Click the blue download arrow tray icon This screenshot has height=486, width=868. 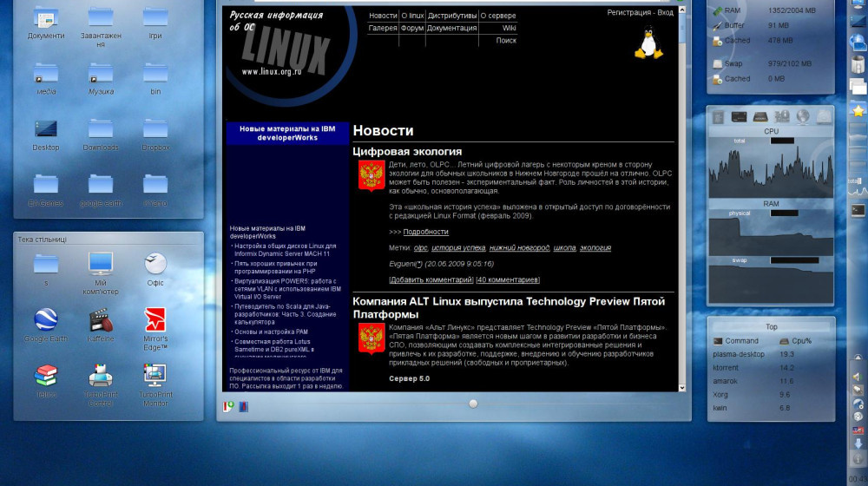click(858, 443)
